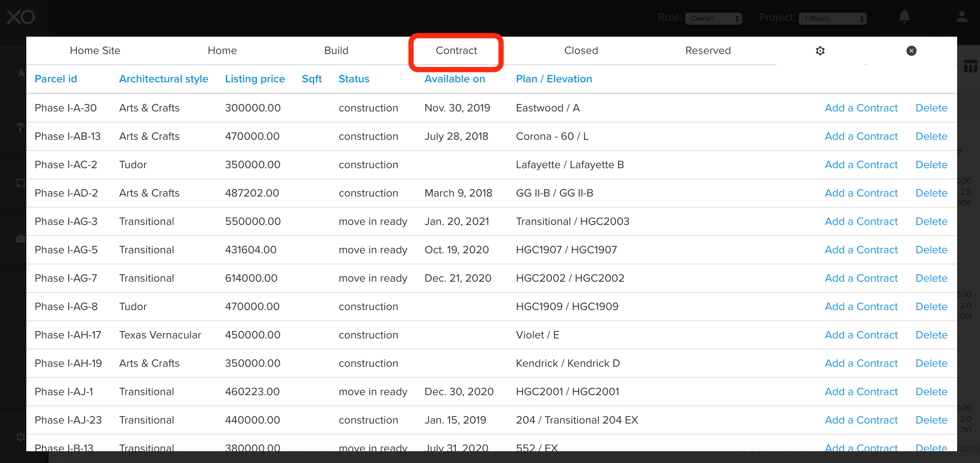Sort by Listing price column header
This screenshot has width=980, height=463.
pyautogui.click(x=255, y=79)
